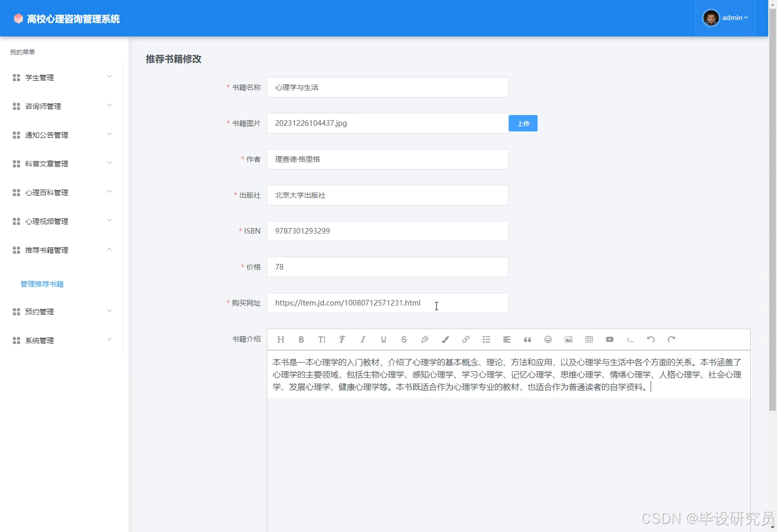Screen dimensions: 777x532
Task: Click the grid icon beside 学生管理
Action: [x=16, y=78]
